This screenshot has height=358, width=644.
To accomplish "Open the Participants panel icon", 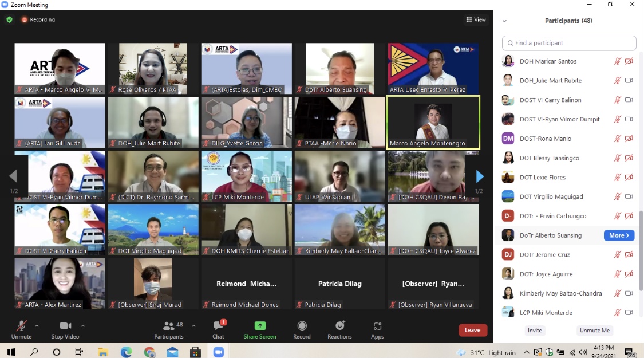I will (168, 326).
